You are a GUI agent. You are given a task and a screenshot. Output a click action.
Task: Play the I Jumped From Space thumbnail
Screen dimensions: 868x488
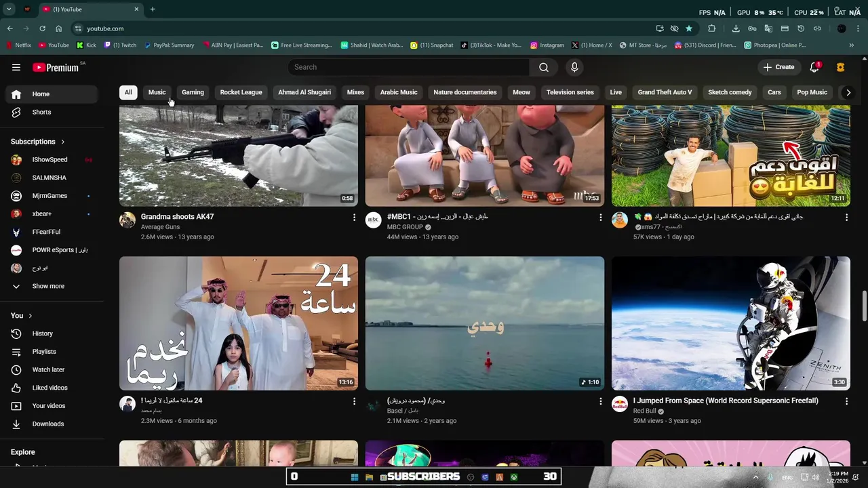731,323
